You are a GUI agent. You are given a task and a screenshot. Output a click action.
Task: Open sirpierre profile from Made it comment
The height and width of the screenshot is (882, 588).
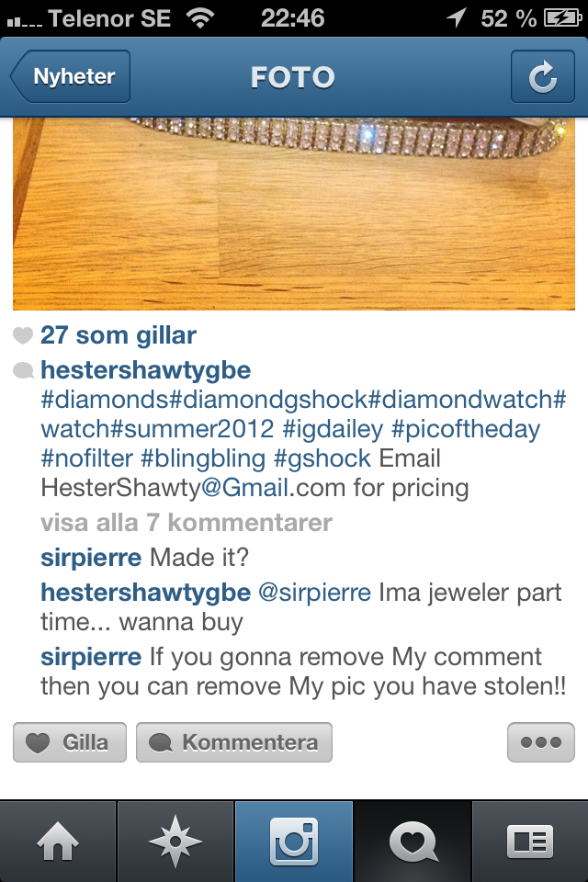click(x=91, y=558)
